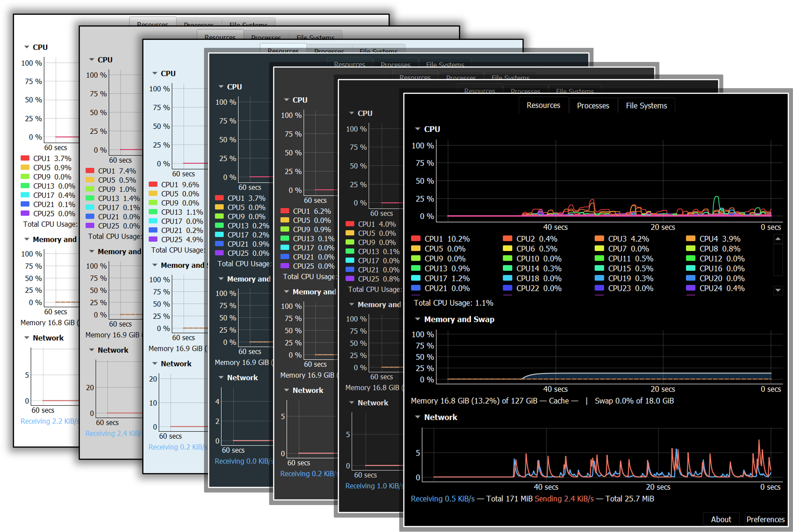Collapse the Memory and Swap section
793x532 pixels.
pos(417,319)
